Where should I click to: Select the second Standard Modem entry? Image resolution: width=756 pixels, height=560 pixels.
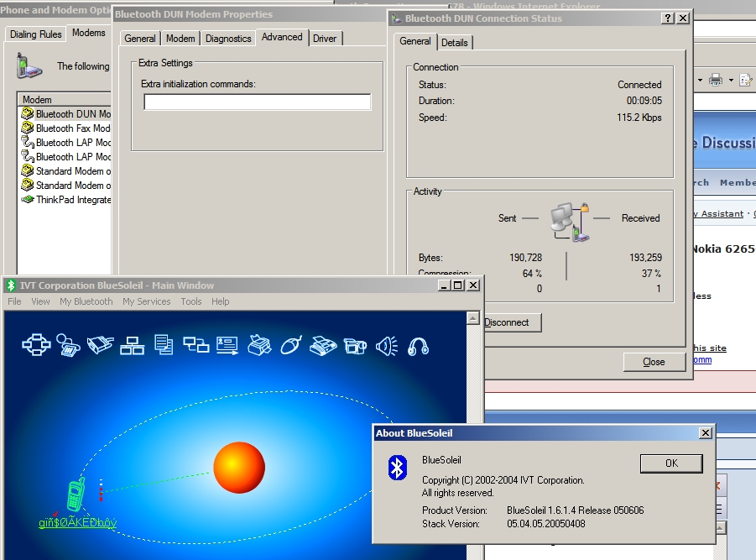tap(65, 186)
